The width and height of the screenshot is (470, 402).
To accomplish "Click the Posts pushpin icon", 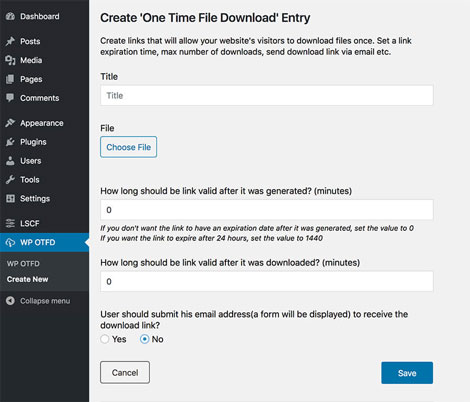I will pos(10,41).
